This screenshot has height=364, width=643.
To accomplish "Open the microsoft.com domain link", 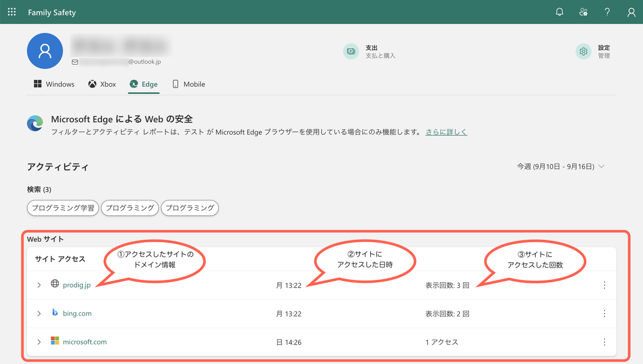I will tap(85, 342).
